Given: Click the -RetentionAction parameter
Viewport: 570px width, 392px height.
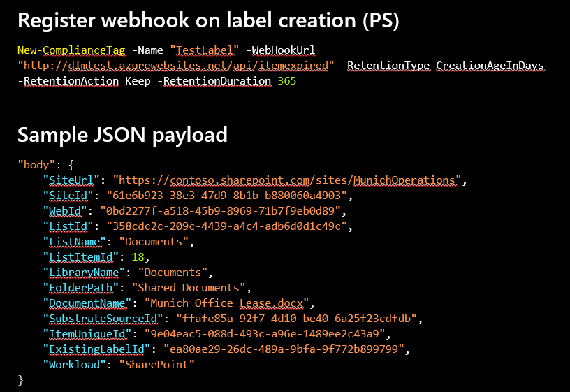Looking at the screenshot, I should 68,81.
